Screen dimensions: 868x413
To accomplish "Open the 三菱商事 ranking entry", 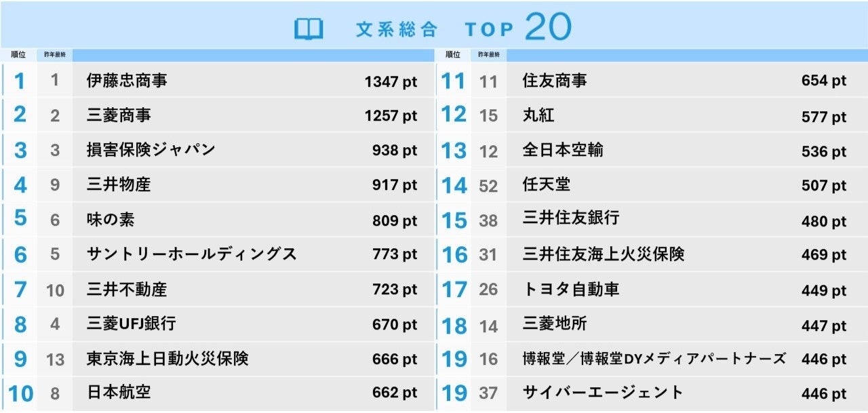I will coord(119,115).
